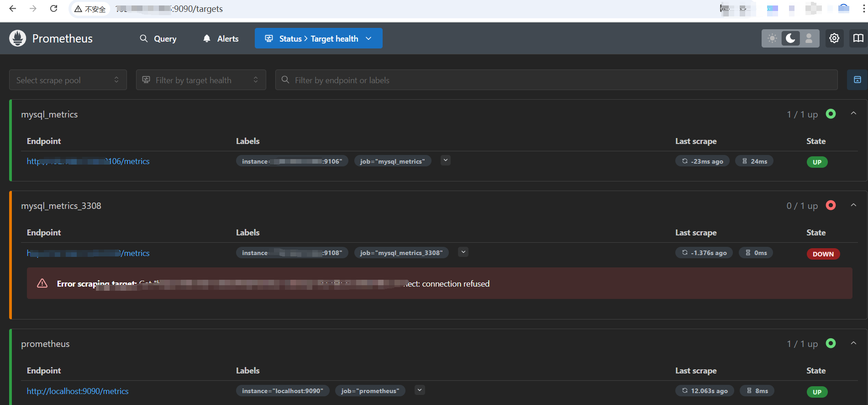Expand labels for job="mysql_metrics" row
This screenshot has height=405, width=868.
coord(446,160)
